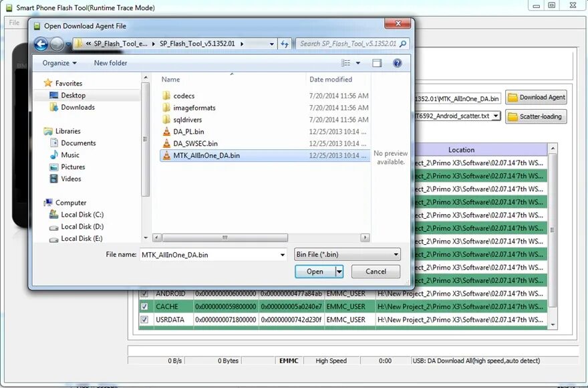Open Local Disk (C:)
This screenshot has height=388, width=588.
click(x=82, y=215)
